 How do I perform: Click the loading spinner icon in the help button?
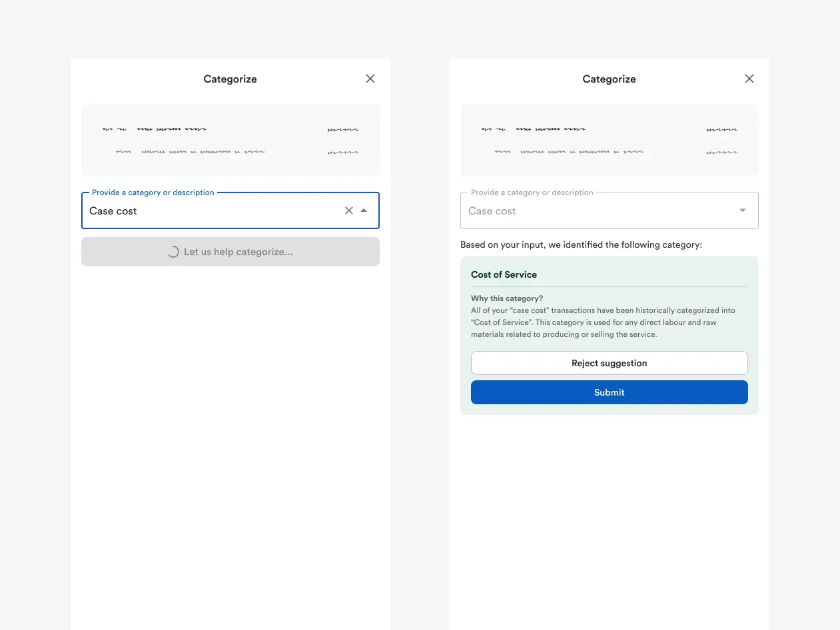click(173, 252)
